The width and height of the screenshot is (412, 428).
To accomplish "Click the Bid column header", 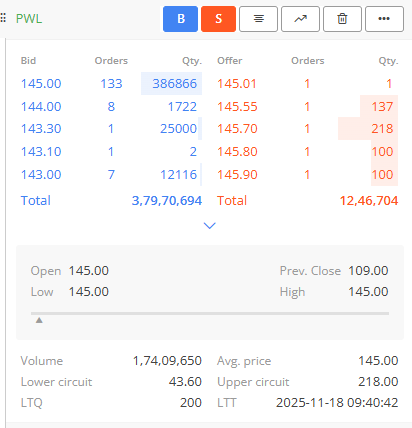I will click(x=28, y=61).
